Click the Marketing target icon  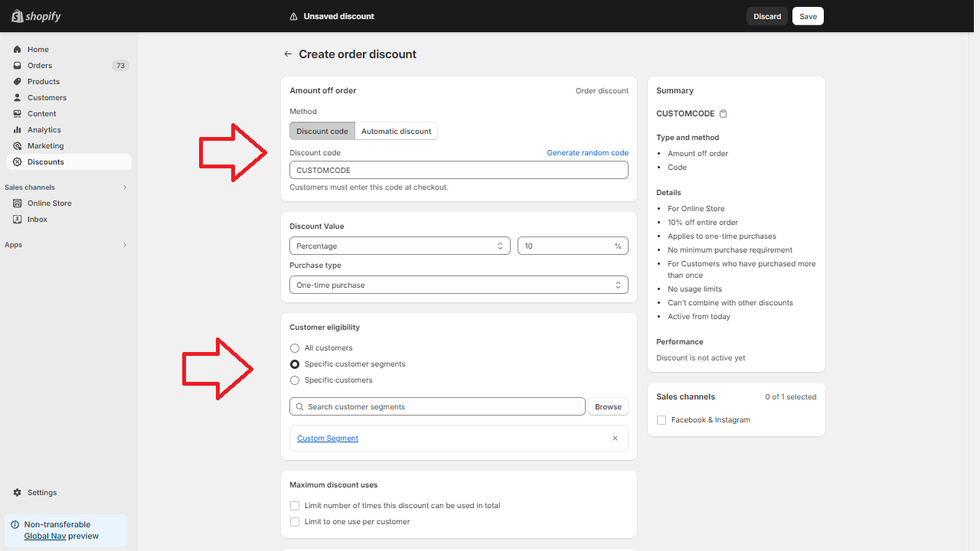pos(18,146)
